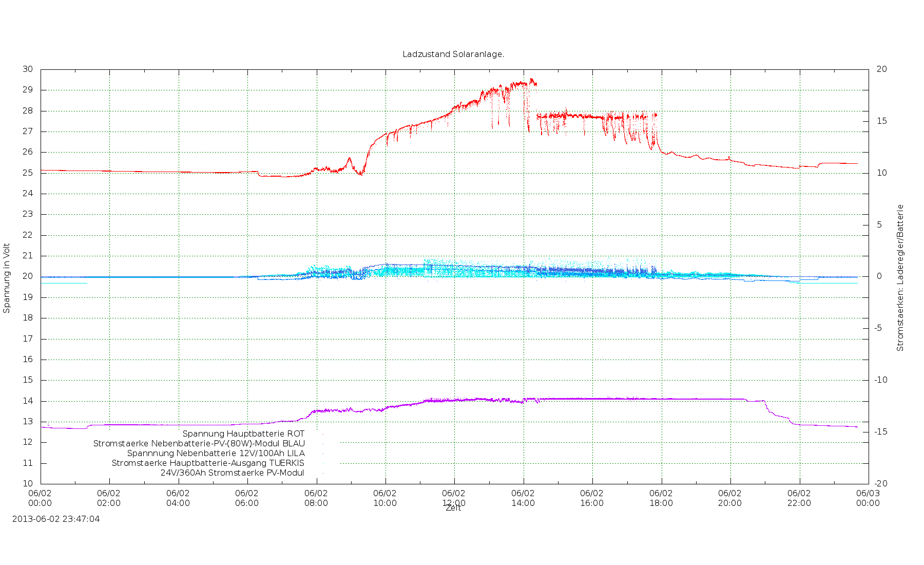Click the timestamp 2013-06-02 23:47:04
The image size is (924, 565).
coord(56,519)
